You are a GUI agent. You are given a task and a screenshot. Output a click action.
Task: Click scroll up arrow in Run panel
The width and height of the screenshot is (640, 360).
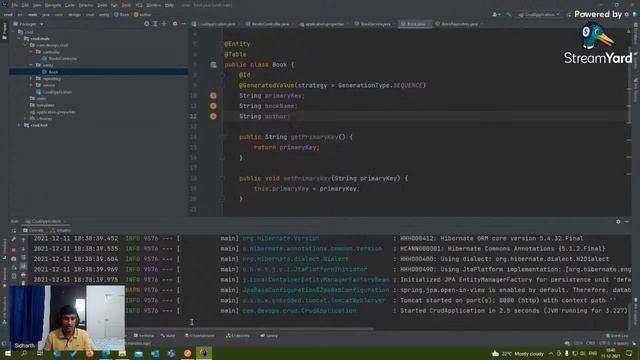[23, 240]
